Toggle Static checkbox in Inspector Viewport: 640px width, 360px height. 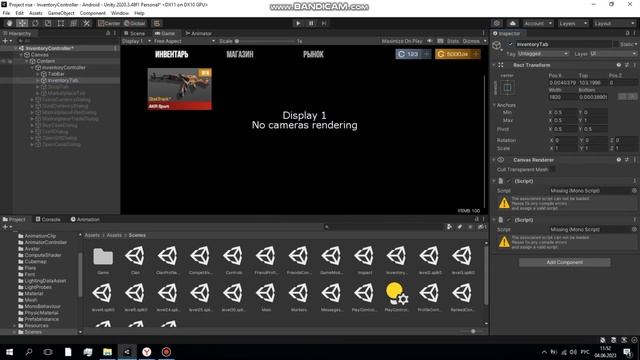click(616, 44)
